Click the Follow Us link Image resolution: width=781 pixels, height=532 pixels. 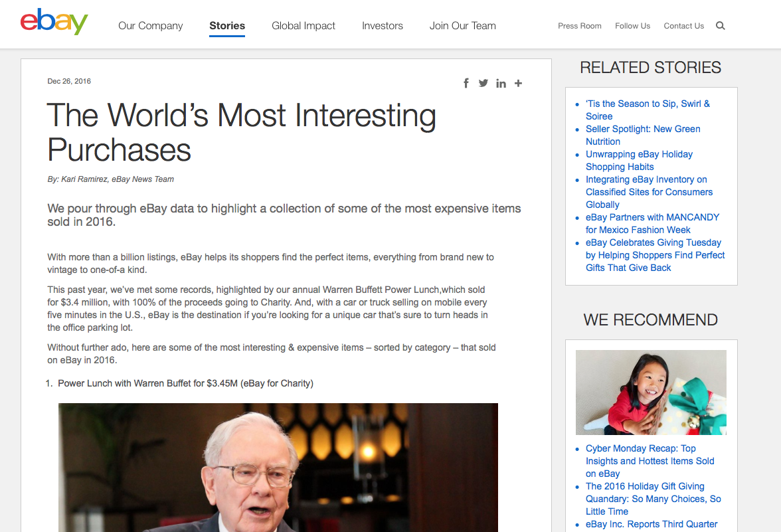pos(632,26)
